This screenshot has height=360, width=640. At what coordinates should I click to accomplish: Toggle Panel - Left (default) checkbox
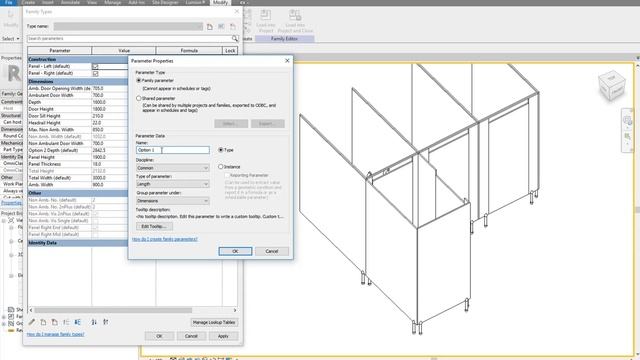click(x=96, y=66)
